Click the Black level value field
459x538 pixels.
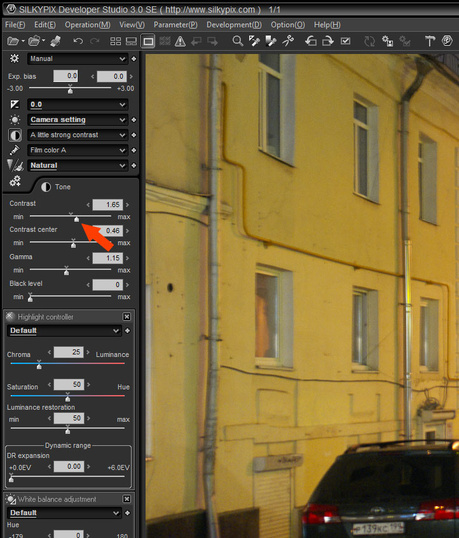point(108,285)
